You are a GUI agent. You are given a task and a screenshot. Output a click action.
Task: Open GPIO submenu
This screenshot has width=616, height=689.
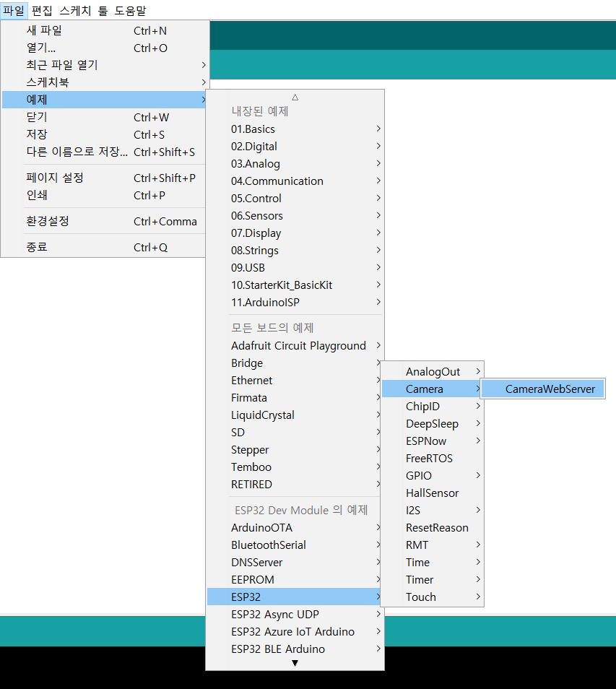[433, 475]
